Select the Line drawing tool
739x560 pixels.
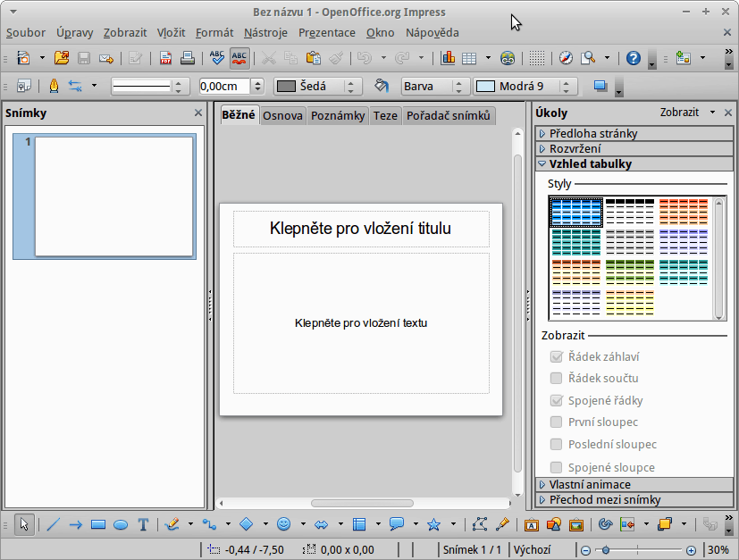click(53, 524)
